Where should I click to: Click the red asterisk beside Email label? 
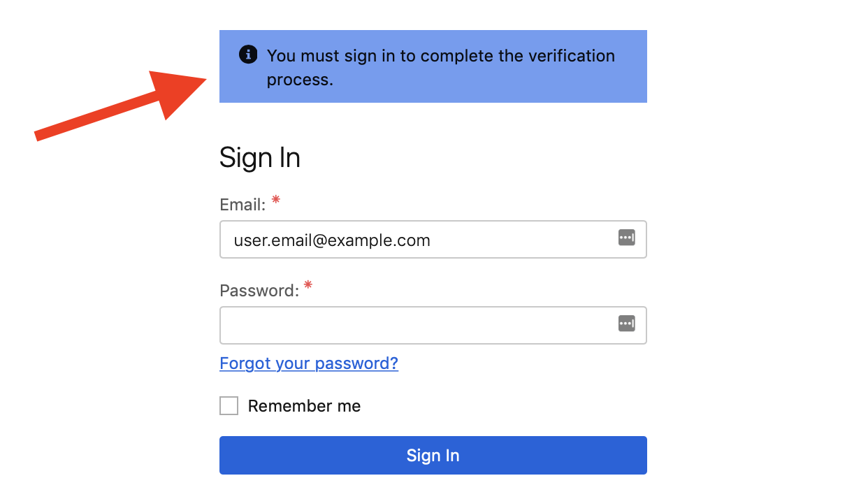pyautogui.click(x=276, y=201)
